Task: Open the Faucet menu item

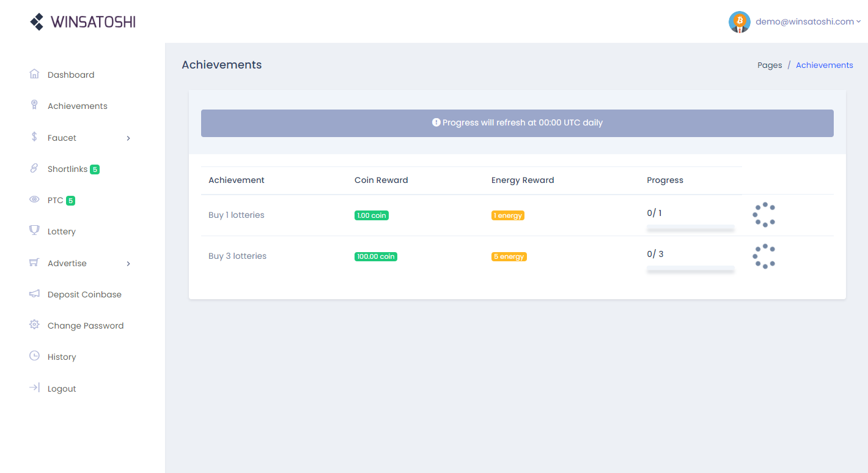Action: tap(62, 138)
